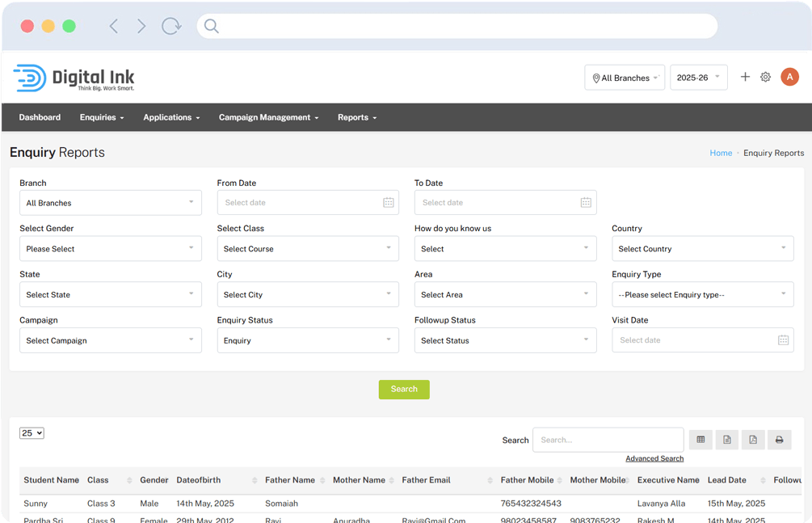Follow the Advanced Search link
The image size is (812, 523).
coord(654,458)
